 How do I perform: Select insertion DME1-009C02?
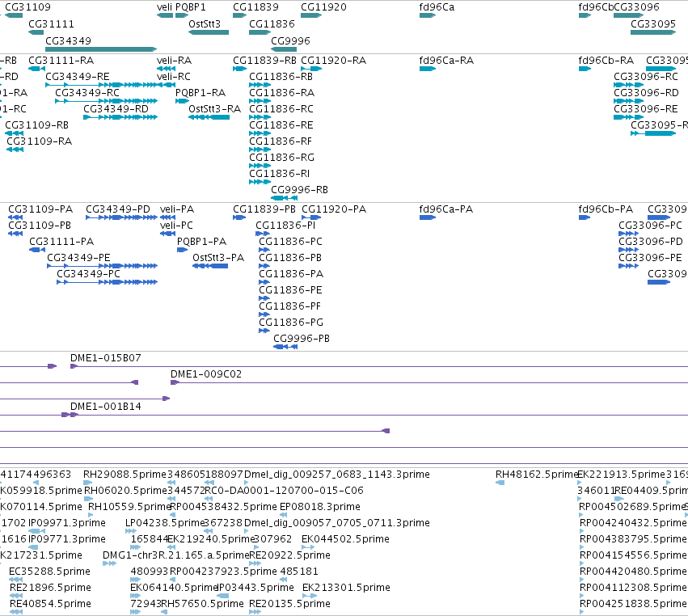pos(206,373)
